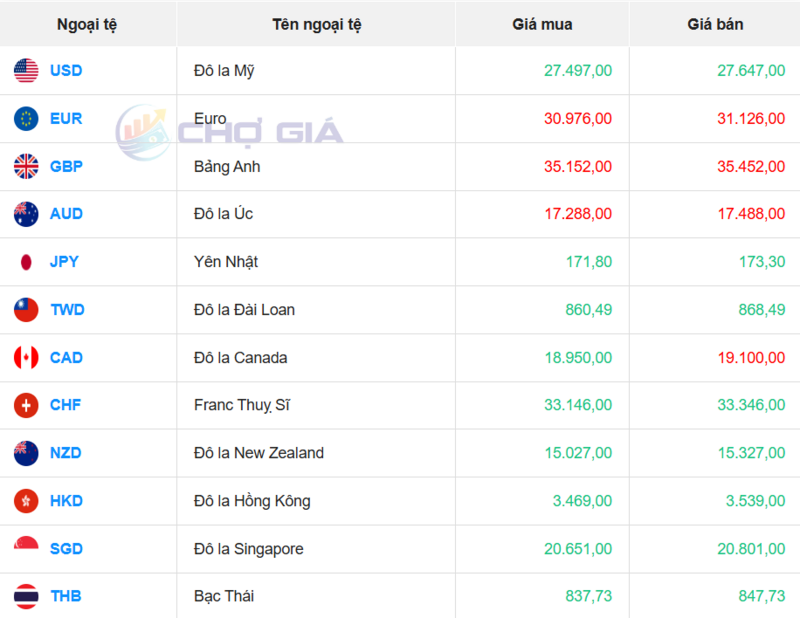
Task: Click the Tên ngoại tệ column header
Action: 316,24
